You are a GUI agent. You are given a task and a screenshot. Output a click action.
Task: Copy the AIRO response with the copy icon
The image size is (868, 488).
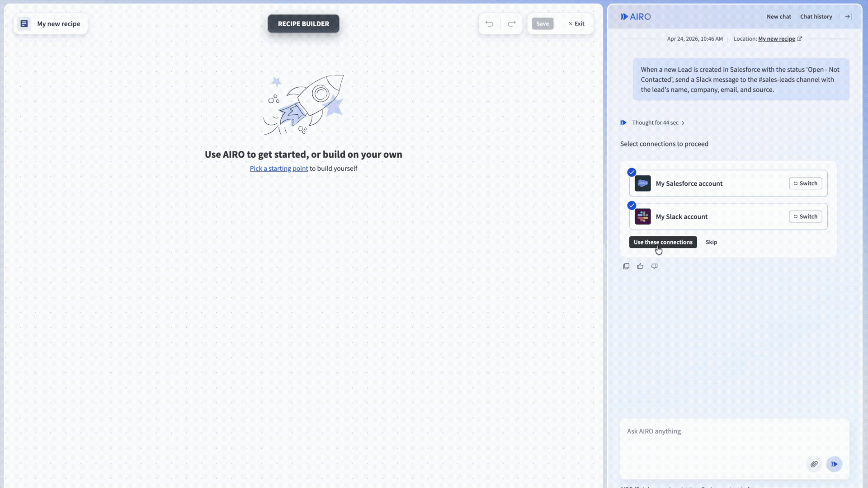(x=626, y=266)
